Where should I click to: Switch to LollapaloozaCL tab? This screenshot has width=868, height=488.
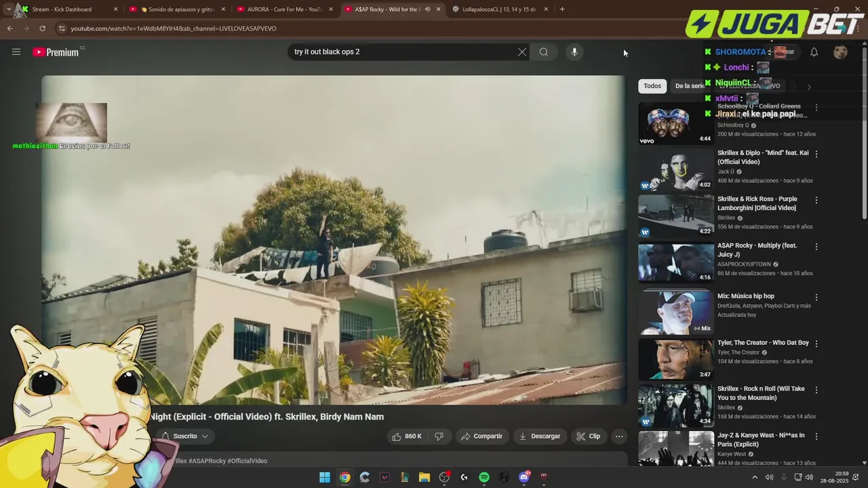coord(499,9)
